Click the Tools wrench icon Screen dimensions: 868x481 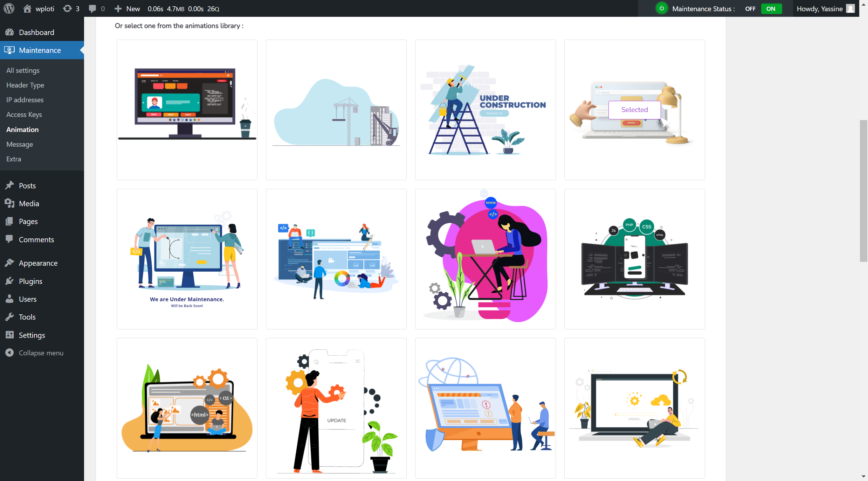coord(9,317)
